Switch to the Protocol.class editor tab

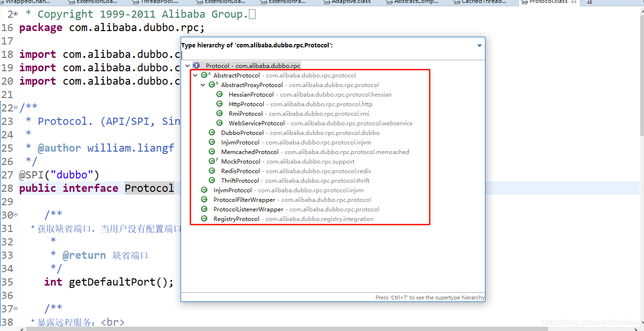point(548,2)
